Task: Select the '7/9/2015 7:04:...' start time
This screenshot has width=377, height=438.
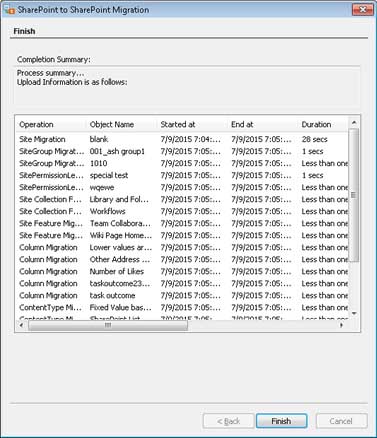Action: pyautogui.click(x=190, y=139)
